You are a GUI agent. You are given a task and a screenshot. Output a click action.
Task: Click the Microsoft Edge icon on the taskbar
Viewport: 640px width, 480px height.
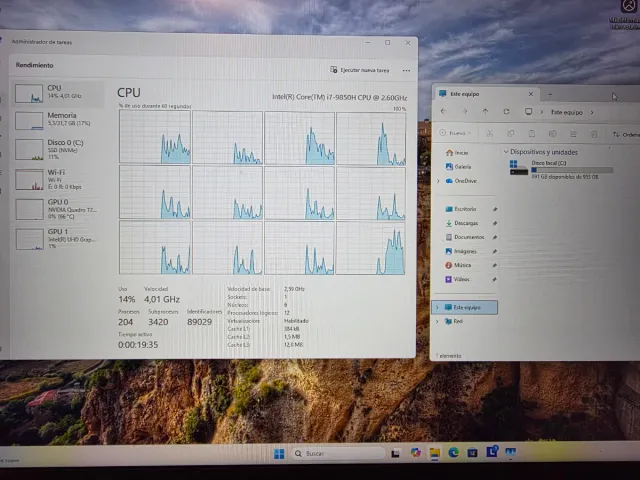pyautogui.click(x=453, y=453)
